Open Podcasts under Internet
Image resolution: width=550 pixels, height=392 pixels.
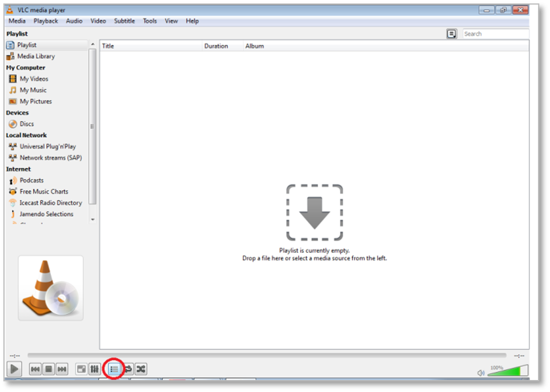(x=31, y=180)
